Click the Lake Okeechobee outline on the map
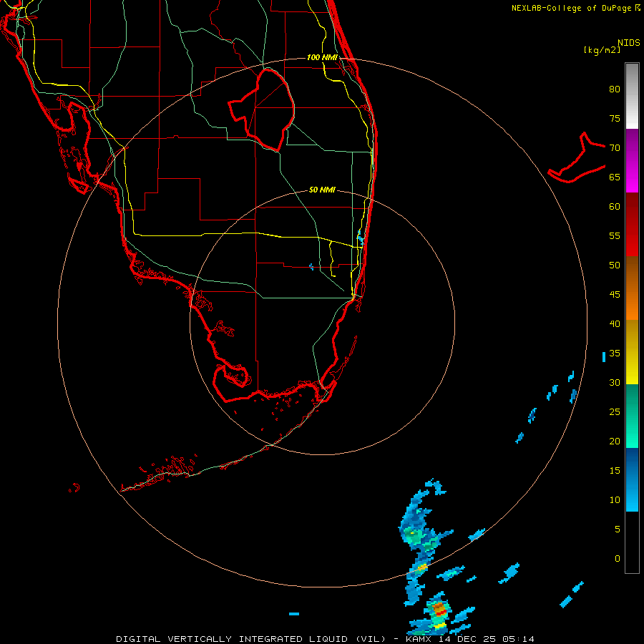644x644 pixels. (x=262, y=109)
